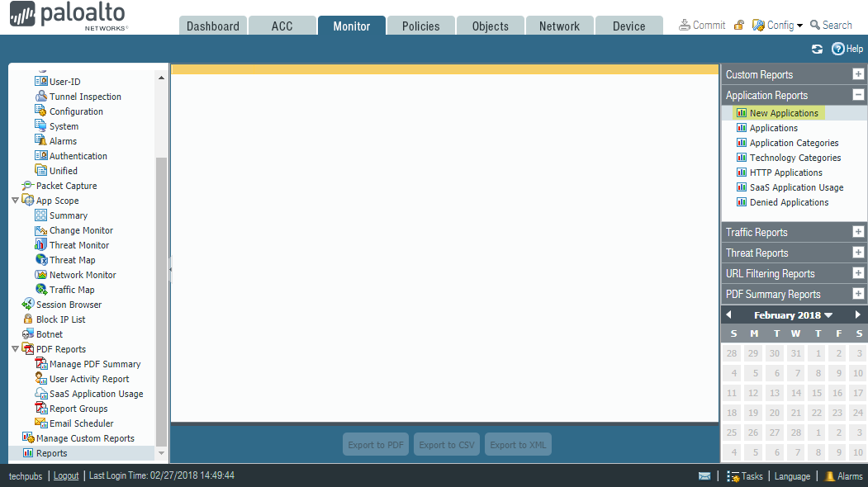Screen dimensions: 868x487
Task: Click the System log icon
Action: pyautogui.click(x=41, y=125)
